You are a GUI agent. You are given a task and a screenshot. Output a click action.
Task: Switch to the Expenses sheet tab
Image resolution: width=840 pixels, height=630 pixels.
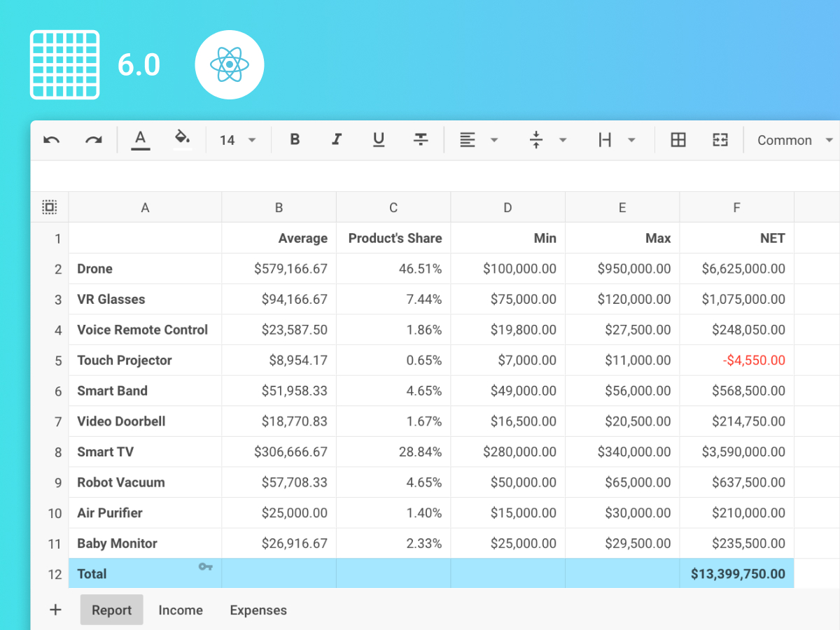point(258,610)
